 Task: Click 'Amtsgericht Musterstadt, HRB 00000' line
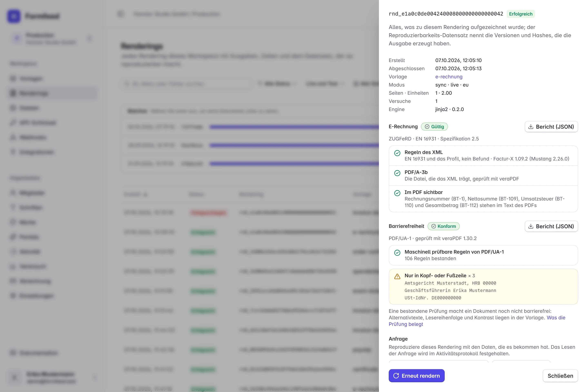coord(450,283)
